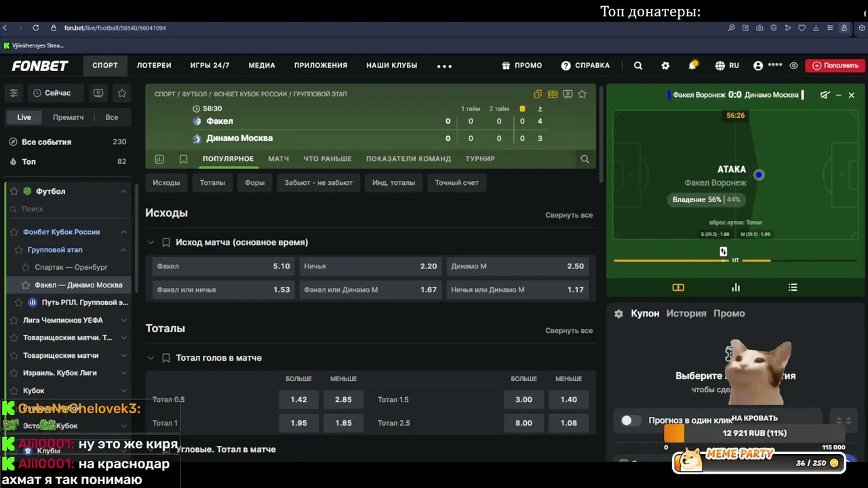Reload the browser page
The width and height of the screenshot is (868, 488).
click(x=35, y=28)
